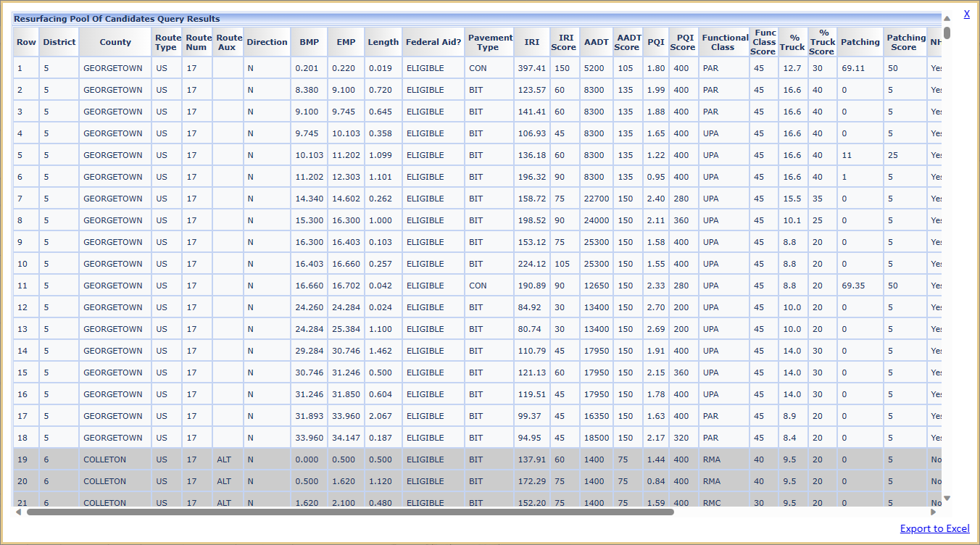Click the PQI Score column header
980x545 pixels.
tap(684, 42)
